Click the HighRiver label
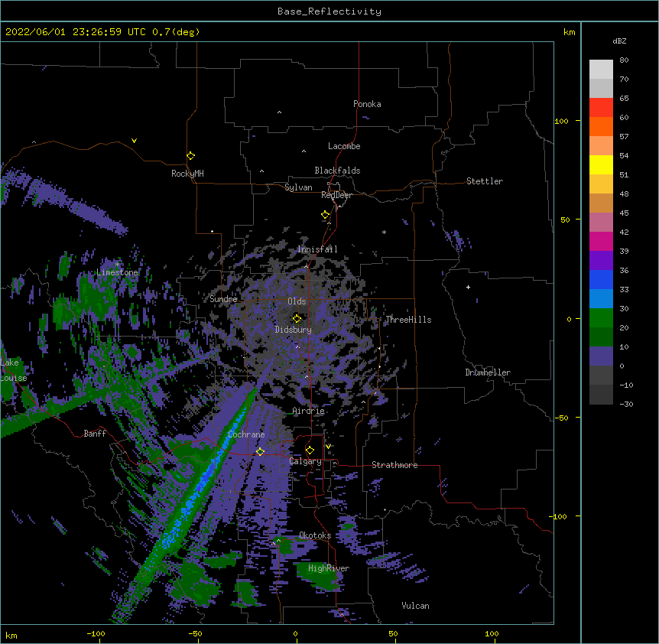Viewport: 659px width, 644px height. pyautogui.click(x=329, y=568)
